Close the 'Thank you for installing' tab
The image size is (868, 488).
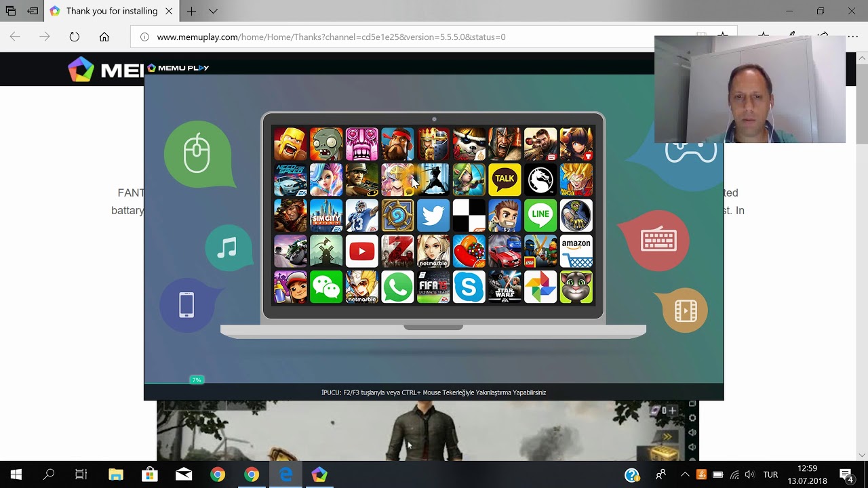169,11
